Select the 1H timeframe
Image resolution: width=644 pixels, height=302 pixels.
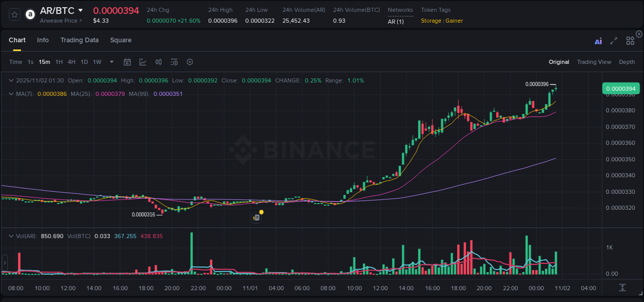(x=58, y=62)
